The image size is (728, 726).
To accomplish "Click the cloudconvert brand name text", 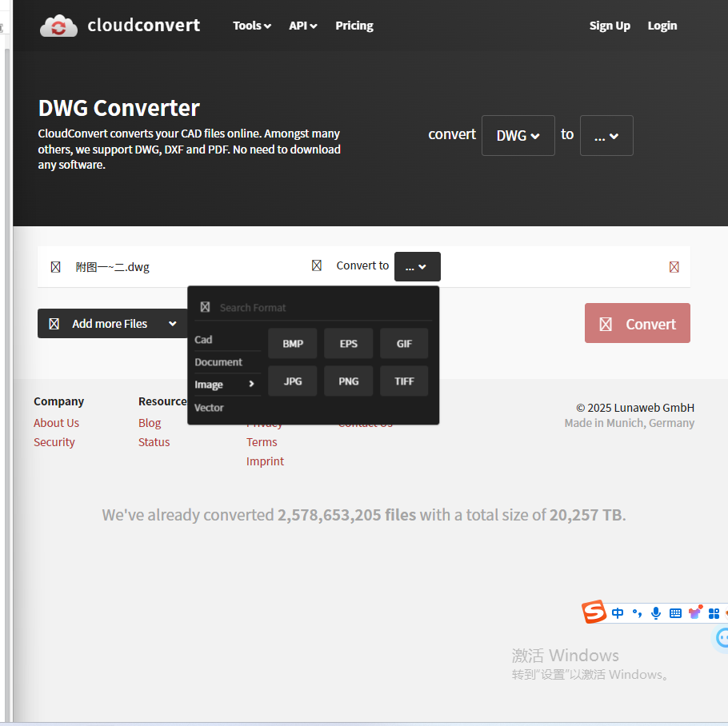I will click(x=143, y=25).
